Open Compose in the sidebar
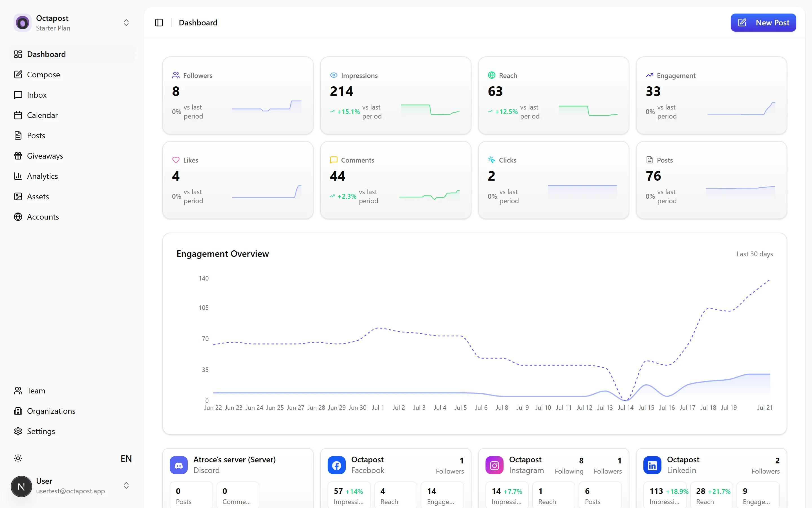812x508 pixels. 72,75
